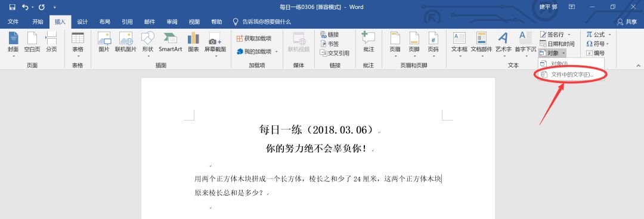Switch to the 邮件 tab

tap(150, 21)
